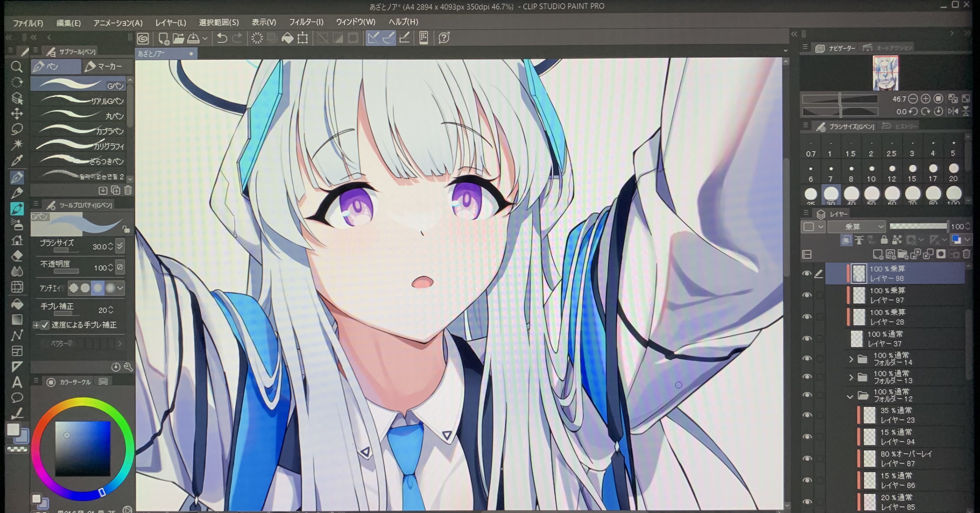This screenshot has width=980, height=513.
Task: Select the Magnifier zoom tool
Action: point(16,67)
